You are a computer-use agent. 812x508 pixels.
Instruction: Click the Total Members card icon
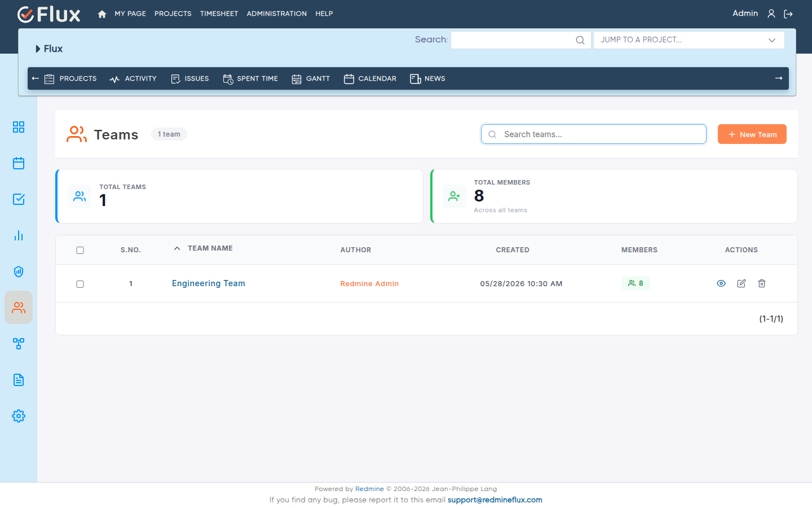(x=454, y=196)
